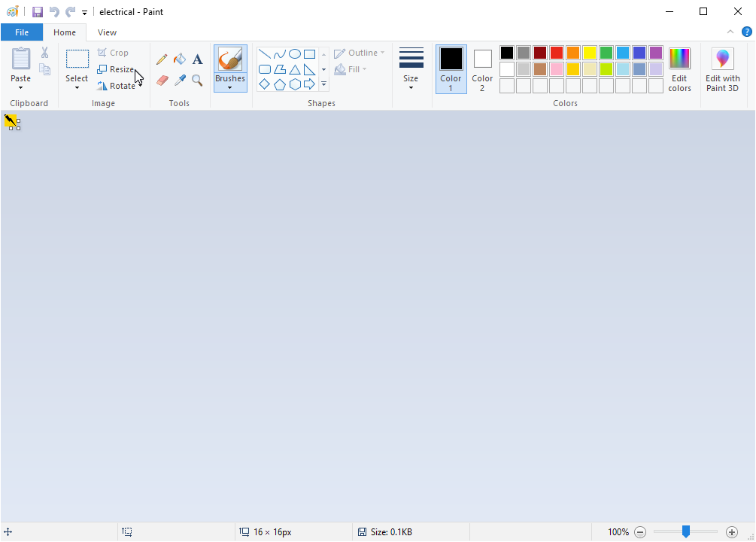Click the Resize button
Screen dimensions: 756x542
coord(116,69)
